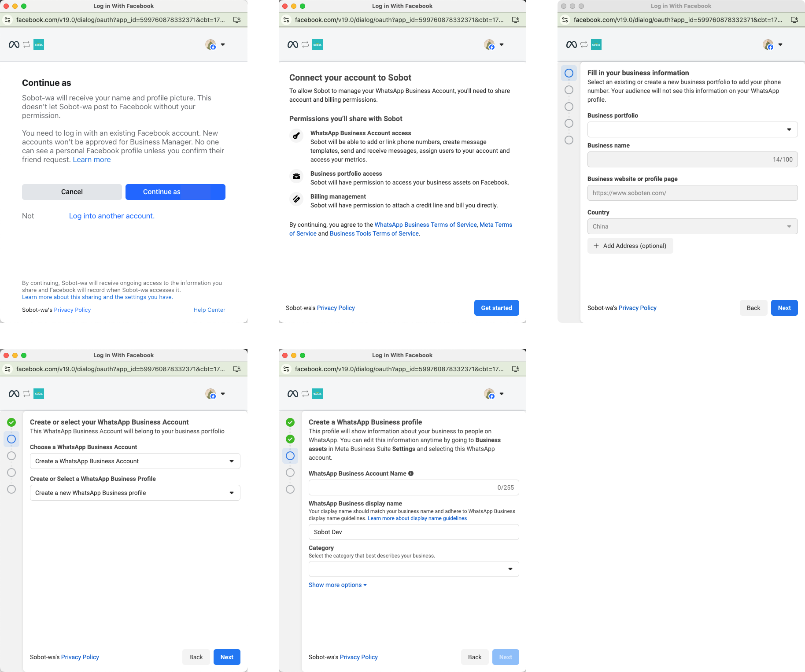Open profile avatar menu in Continue as window
The image size is (805, 672).
(x=215, y=44)
